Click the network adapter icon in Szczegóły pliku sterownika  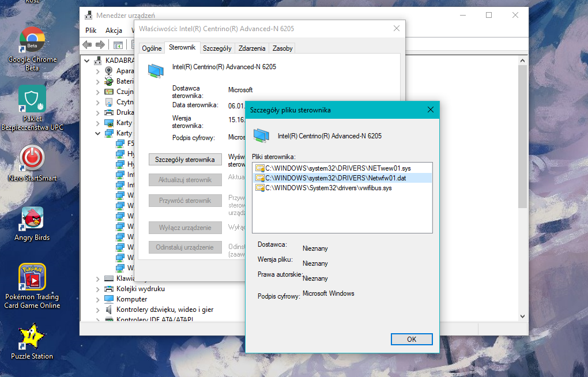click(261, 135)
